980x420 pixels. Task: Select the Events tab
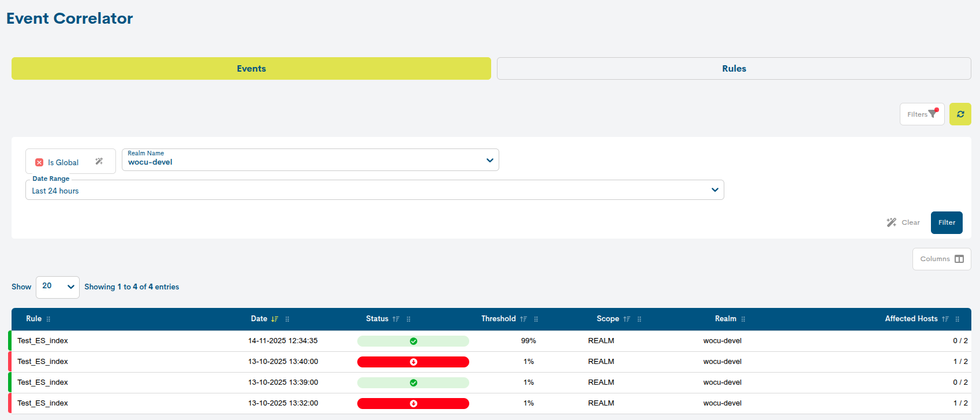pyautogui.click(x=251, y=69)
